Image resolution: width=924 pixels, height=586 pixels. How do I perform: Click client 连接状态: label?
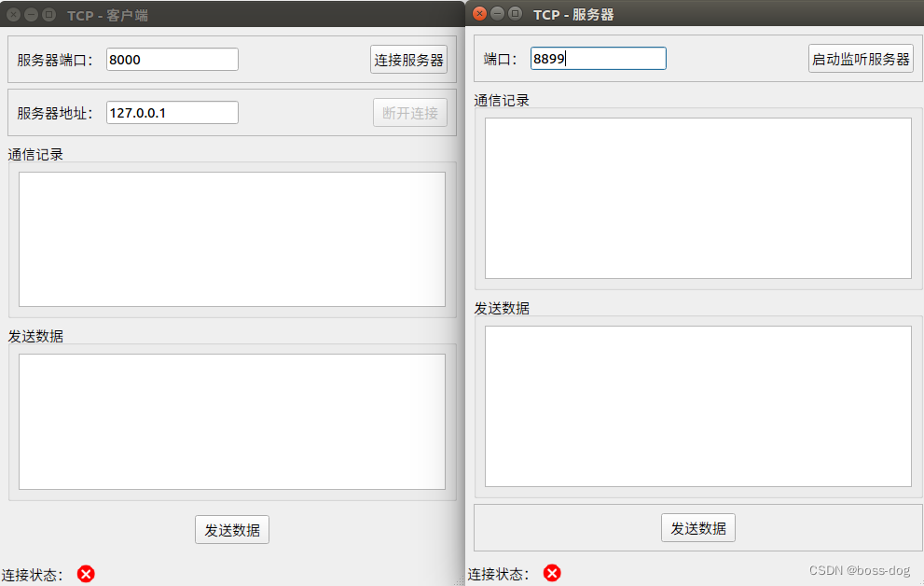tap(33, 575)
